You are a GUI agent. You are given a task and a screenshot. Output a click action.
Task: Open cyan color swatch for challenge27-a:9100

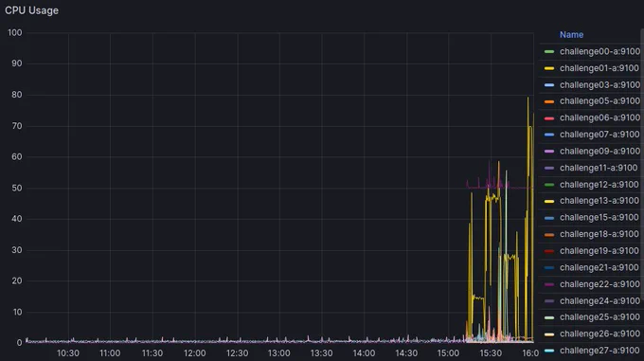[549, 351]
